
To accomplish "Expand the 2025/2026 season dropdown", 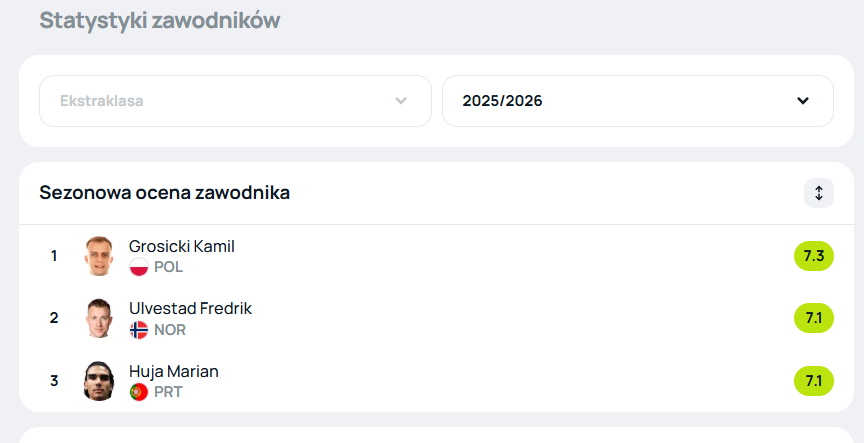I will pyautogui.click(x=638, y=101).
